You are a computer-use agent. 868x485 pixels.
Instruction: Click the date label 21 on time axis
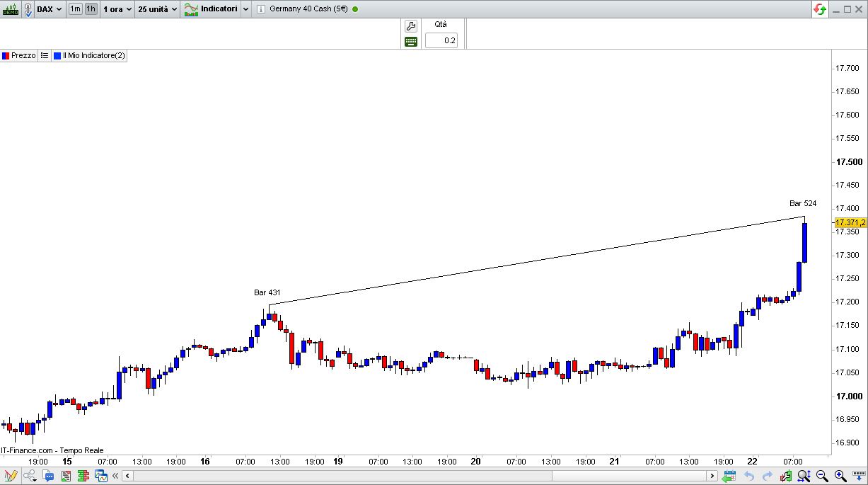614,462
